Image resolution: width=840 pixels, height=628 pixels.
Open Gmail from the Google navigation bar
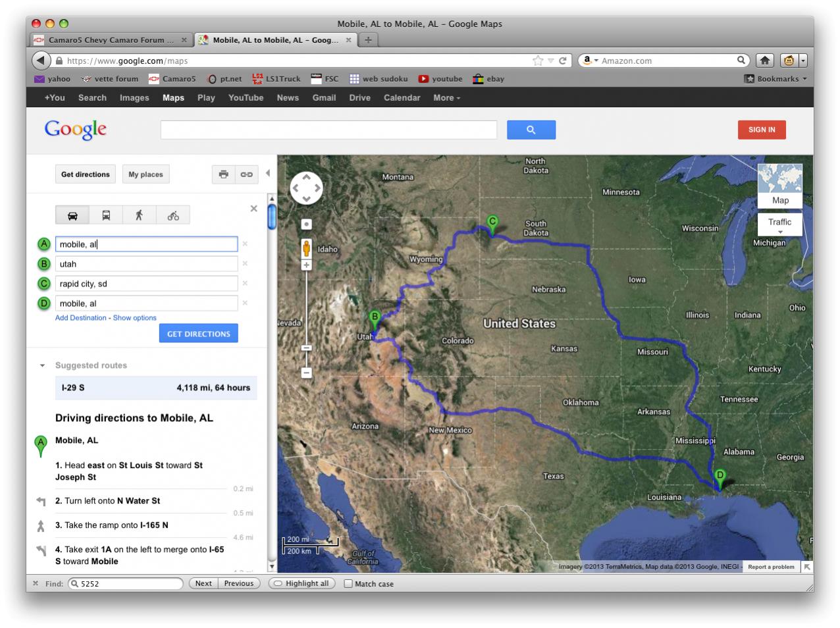(x=324, y=97)
